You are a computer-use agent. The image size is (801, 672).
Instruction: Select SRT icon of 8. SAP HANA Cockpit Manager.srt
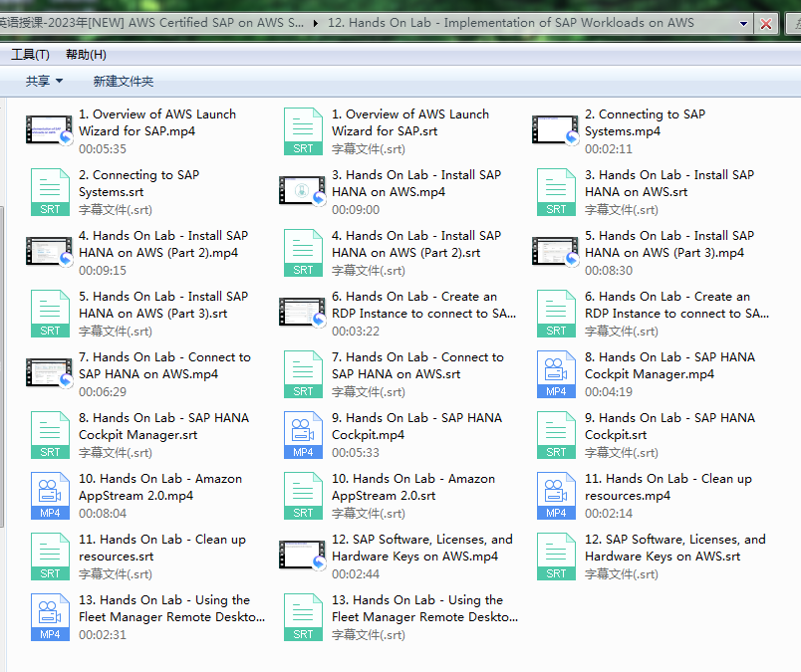point(50,435)
